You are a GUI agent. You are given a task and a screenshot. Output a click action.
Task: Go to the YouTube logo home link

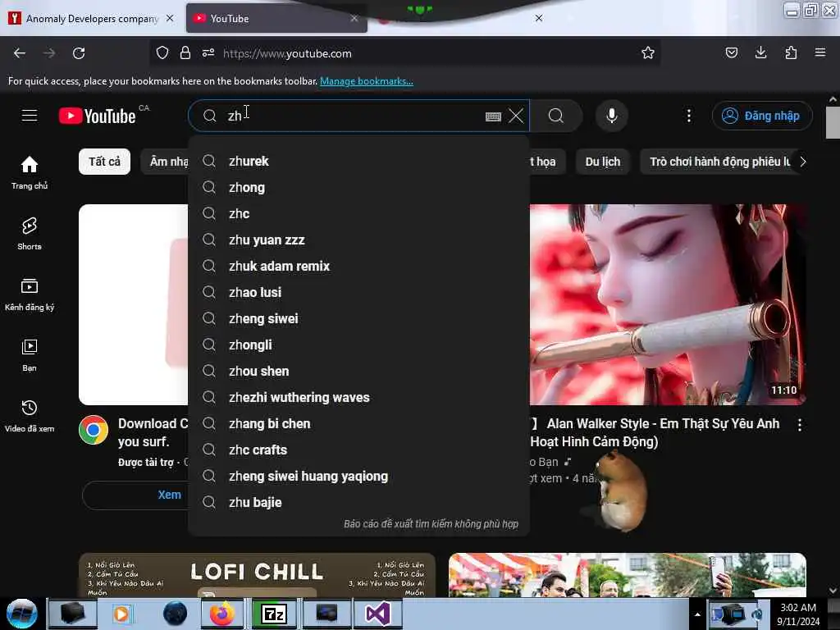tap(98, 116)
